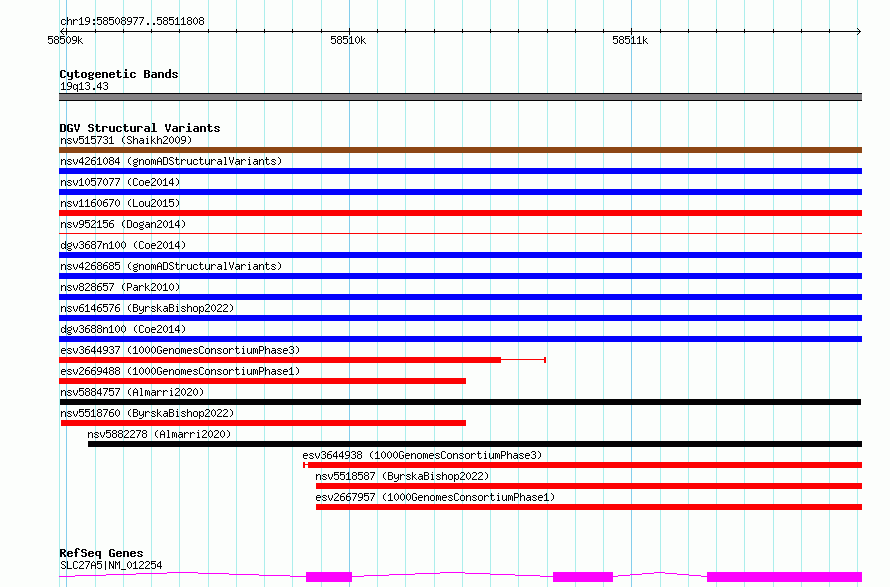
Task: Click the thick red esv3644937 variant bar
Action: [x=280, y=360]
